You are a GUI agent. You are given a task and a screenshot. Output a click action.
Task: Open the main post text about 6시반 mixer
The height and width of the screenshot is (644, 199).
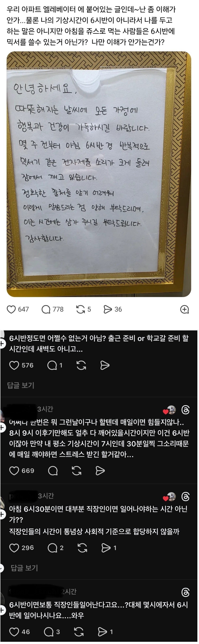(92, 26)
